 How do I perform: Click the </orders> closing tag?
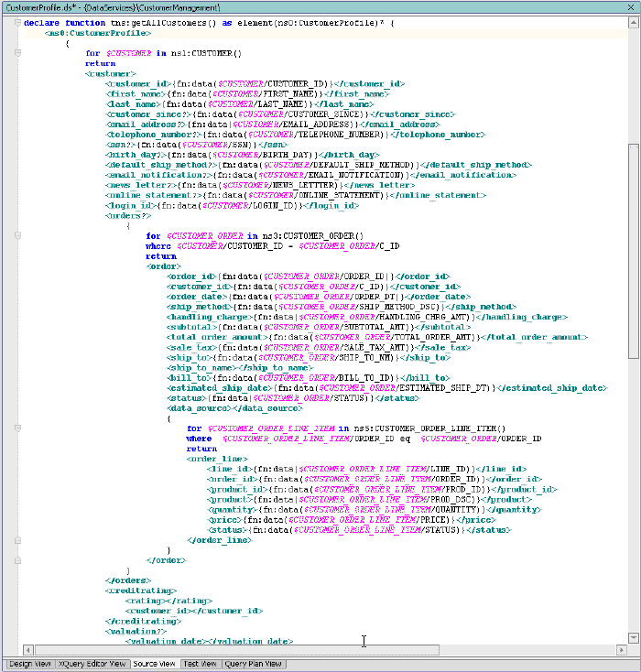128,580
